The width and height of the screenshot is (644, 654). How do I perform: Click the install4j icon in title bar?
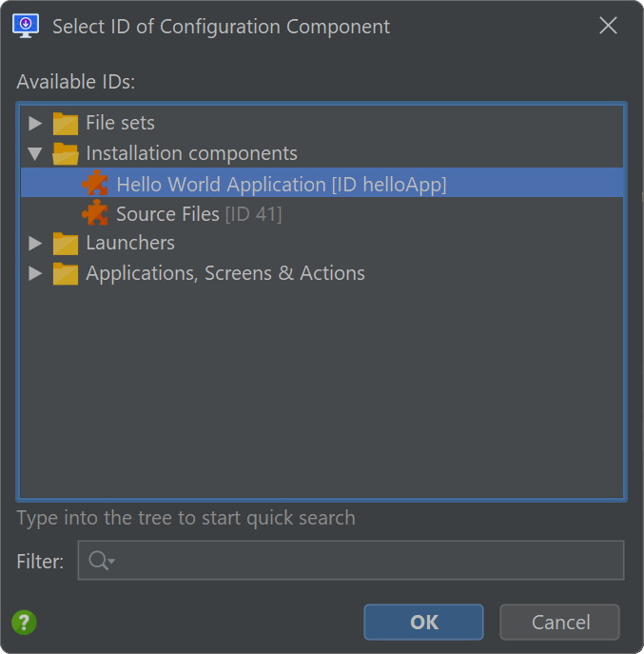[x=26, y=26]
